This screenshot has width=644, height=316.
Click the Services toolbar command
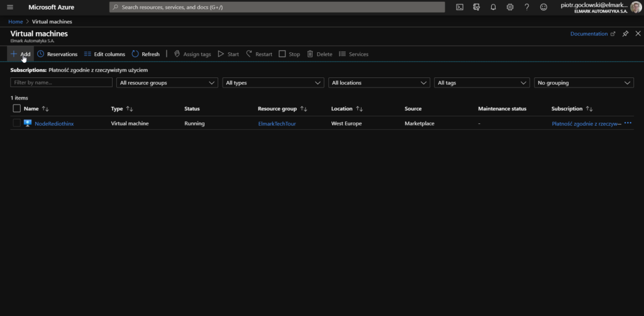click(353, 54)
